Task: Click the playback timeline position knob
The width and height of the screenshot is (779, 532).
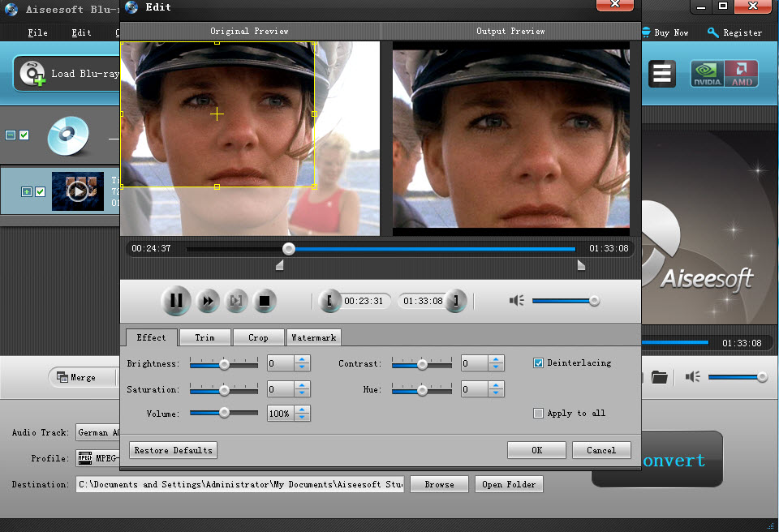Action: [x=289, y=249]
